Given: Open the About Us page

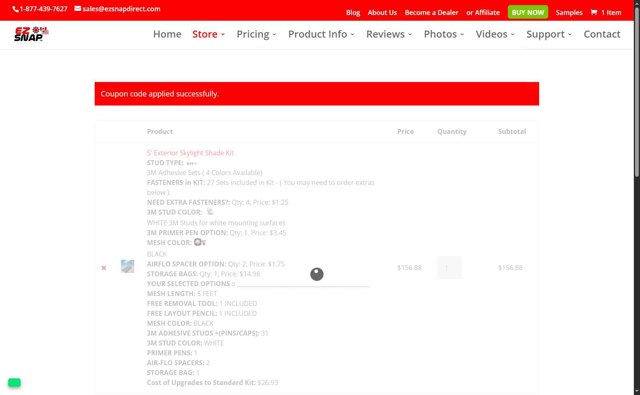Looking at the screenshot, I should pyautogui.click(x=382, y=13).
